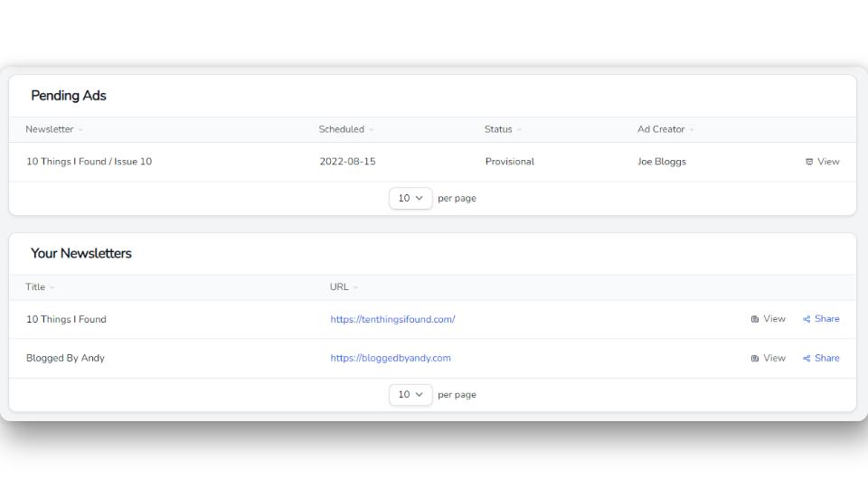The width and height of the screenshot is (868, 488).
Task: Open the bloggedbyandy.com URL link
Action: click(x=391, y=358)
